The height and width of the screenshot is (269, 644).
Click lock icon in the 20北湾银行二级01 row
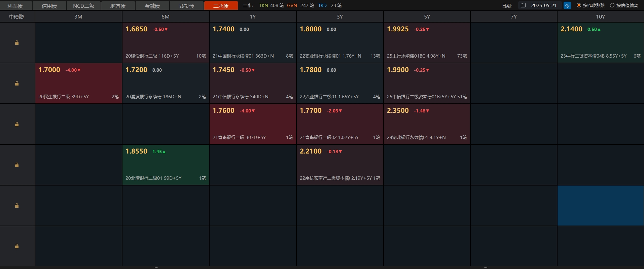click(x=17, y=165)
